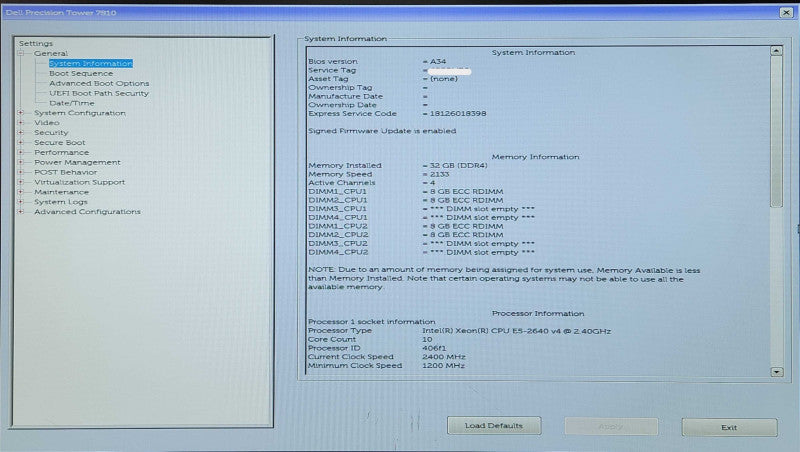Click the Express Service Code value 18126018398

[458, 113]
